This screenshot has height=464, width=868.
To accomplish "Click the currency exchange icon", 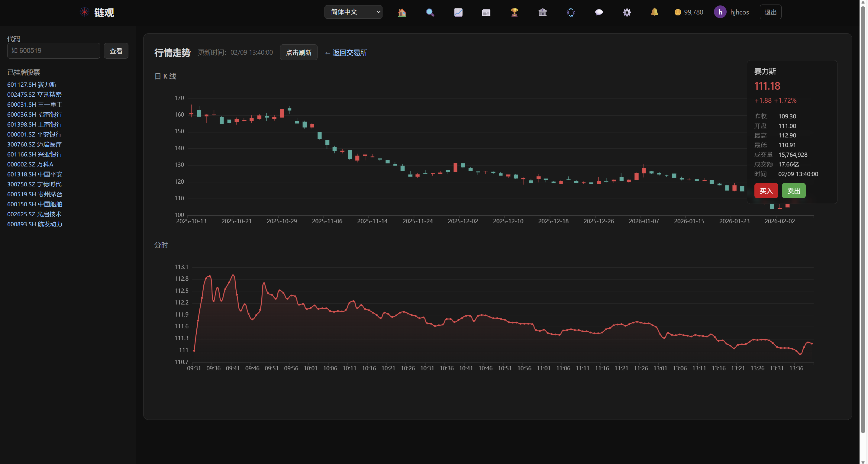I will (x=570, y=12).
